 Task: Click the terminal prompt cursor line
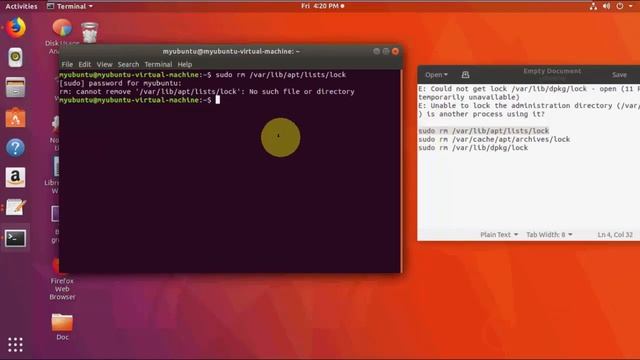coord(140,100)
